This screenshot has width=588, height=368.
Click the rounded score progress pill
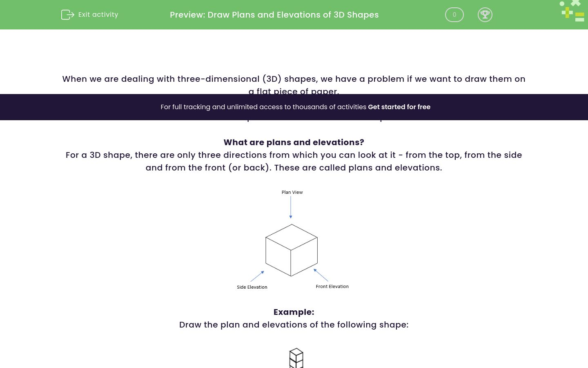454,14
